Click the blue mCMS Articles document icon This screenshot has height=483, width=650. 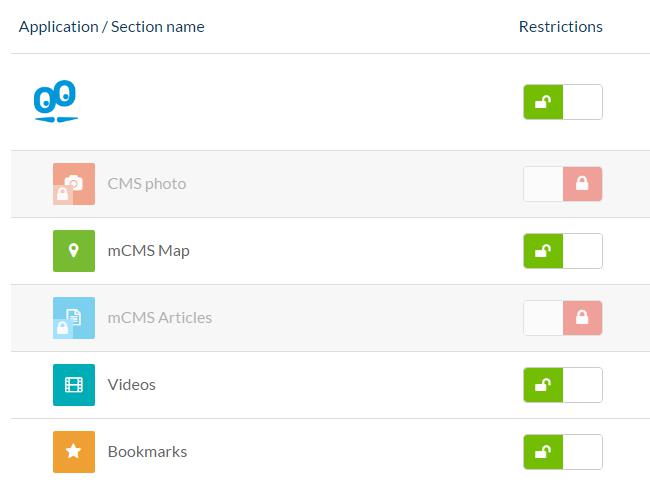coord(74,318)
